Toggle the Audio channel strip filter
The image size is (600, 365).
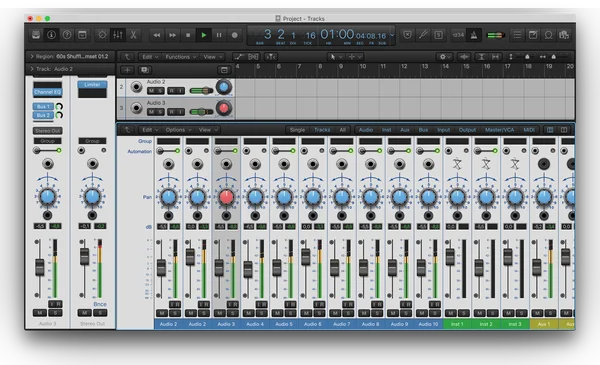(366, 130)
